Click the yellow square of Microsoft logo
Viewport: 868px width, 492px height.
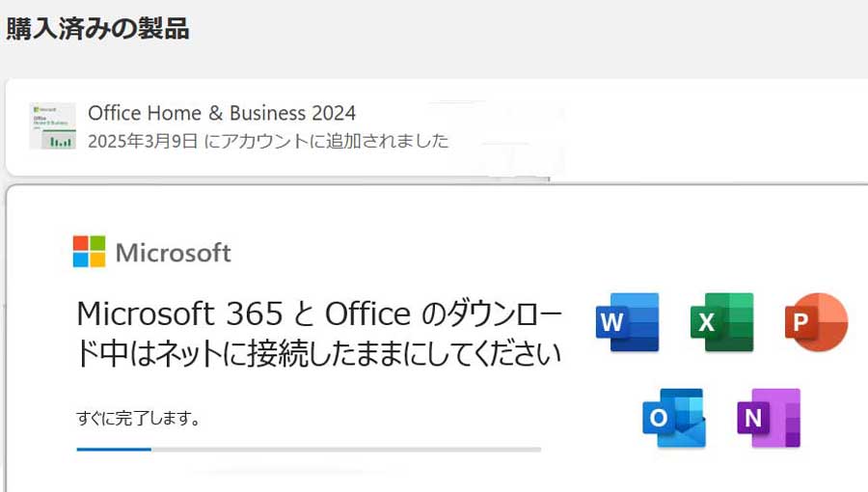click(97, 260)
